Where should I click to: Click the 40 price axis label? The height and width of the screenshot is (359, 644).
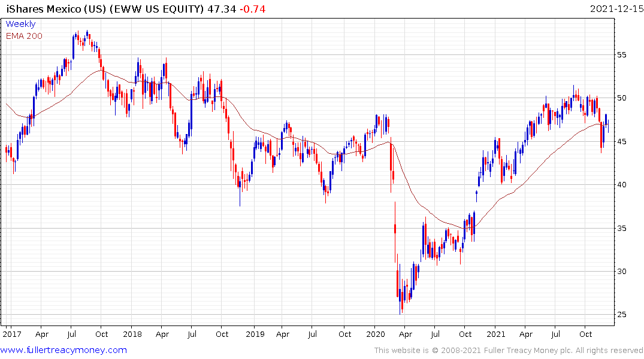622,185
